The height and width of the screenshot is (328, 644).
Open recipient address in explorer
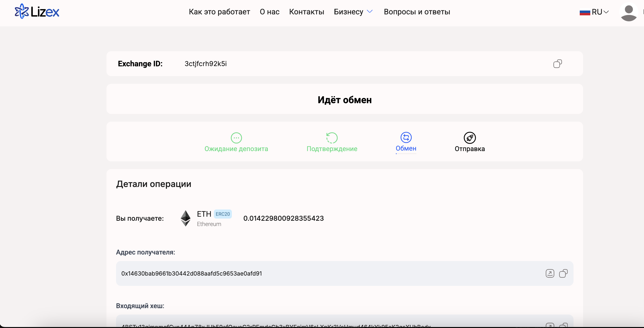point(550,273)
